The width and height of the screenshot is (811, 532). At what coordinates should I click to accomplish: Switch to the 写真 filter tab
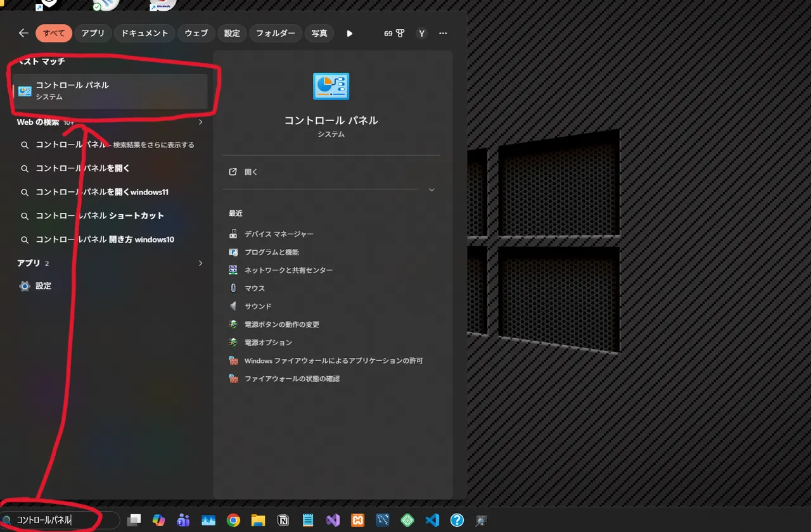coord(319,33)
